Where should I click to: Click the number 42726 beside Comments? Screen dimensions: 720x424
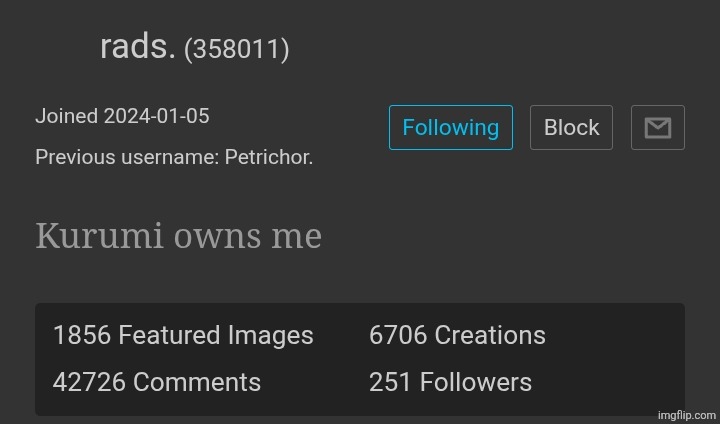point(89,382)
